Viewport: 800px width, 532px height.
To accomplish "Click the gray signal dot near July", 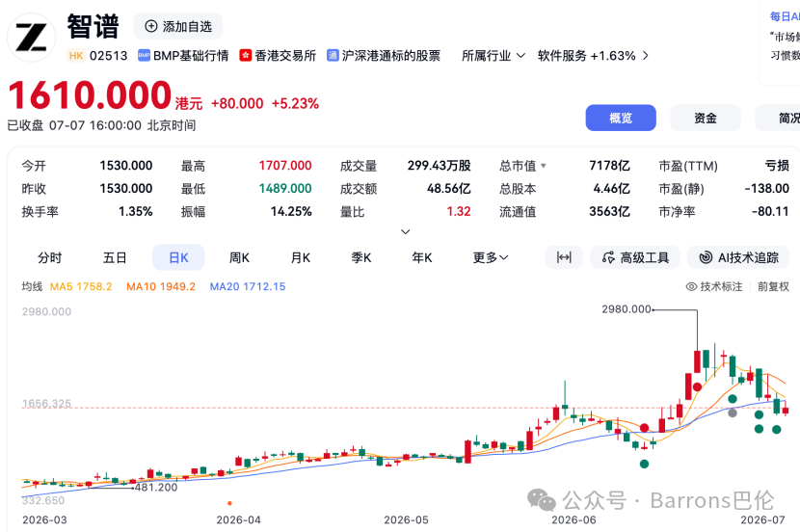I will (x=733, y=413).
